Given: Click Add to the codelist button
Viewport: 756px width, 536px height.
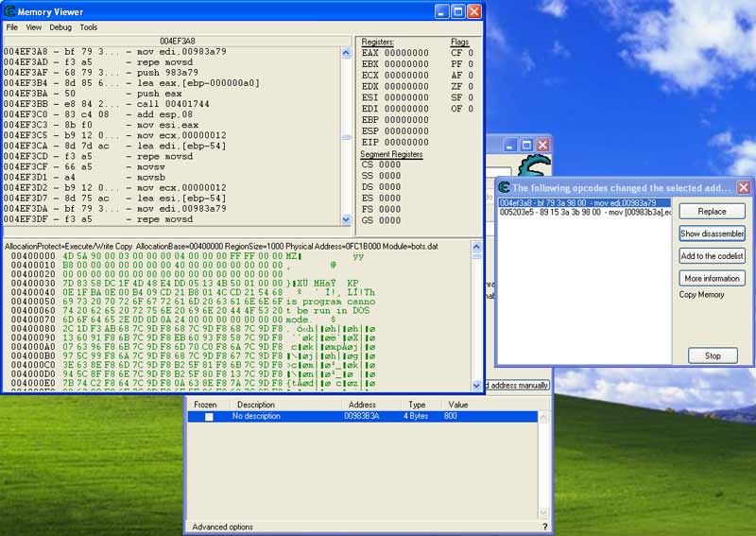Looking at the screenshot, I should pyautogui.click(x=712, y=256).
